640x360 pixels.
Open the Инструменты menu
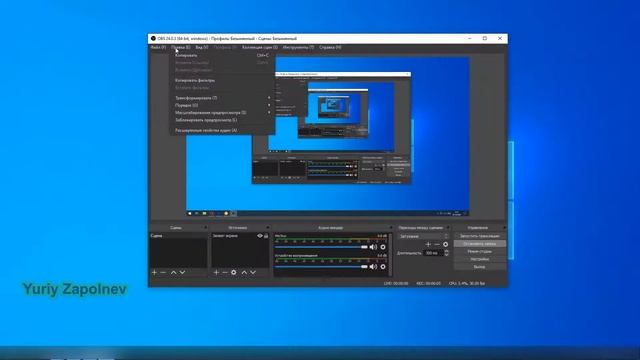[298, 47]
